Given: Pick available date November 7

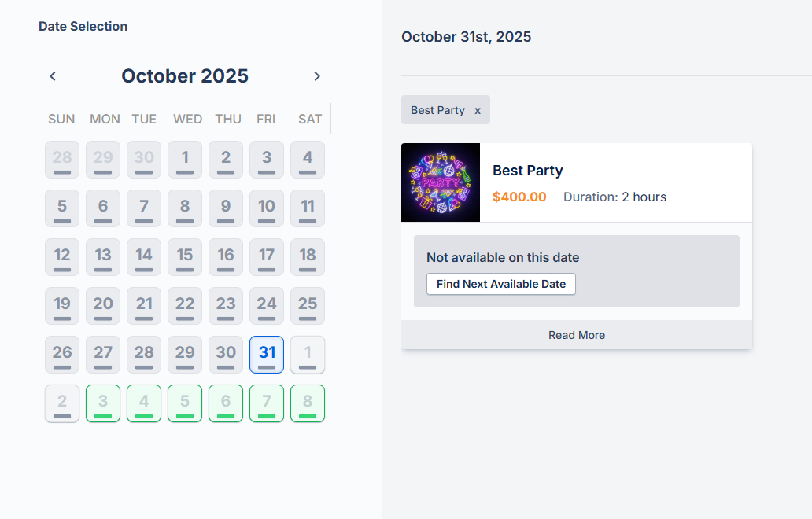Looking at the screenshot, I should coord(267,403).
